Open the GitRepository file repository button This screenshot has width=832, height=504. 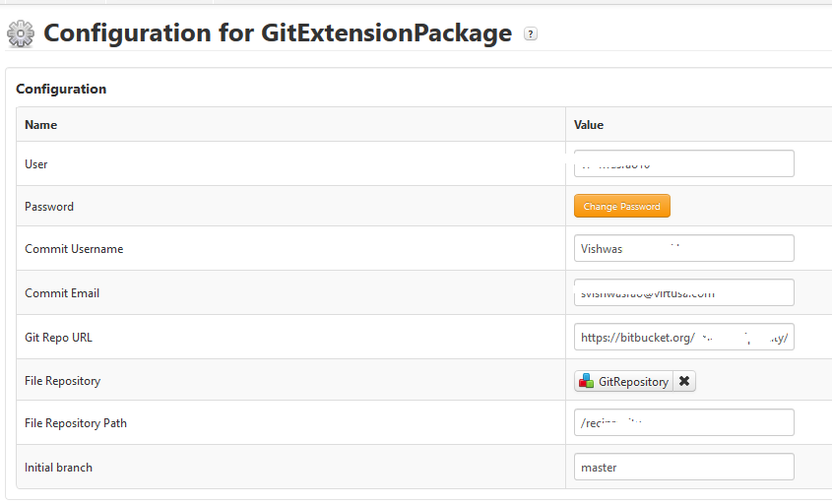(624, 381)
